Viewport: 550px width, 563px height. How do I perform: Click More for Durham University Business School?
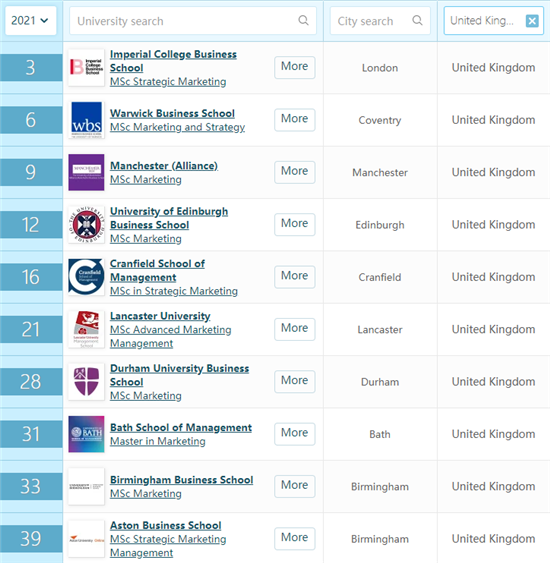[x=295, y=381]
